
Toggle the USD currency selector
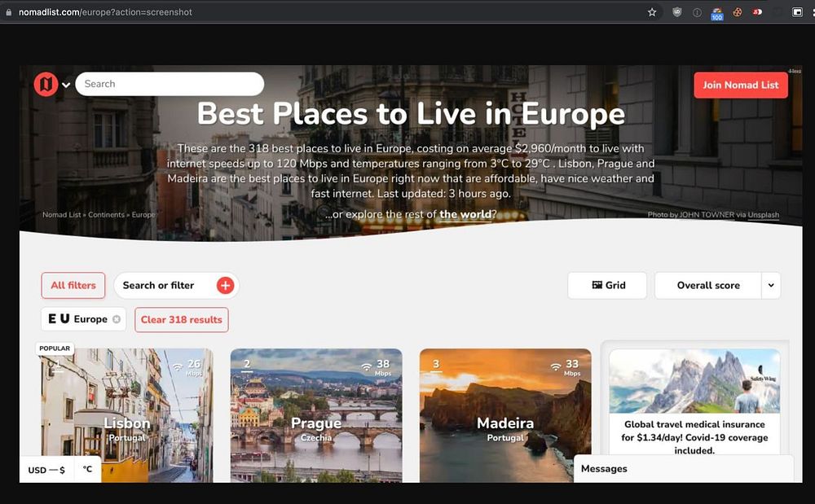tap(46, 470)
